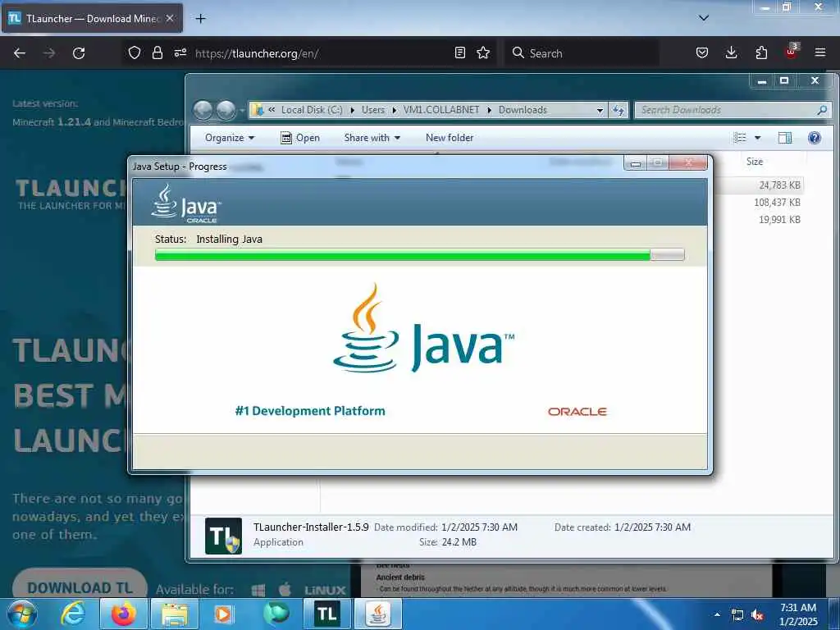Open the tracking protection shield icon

coord(135,52)
